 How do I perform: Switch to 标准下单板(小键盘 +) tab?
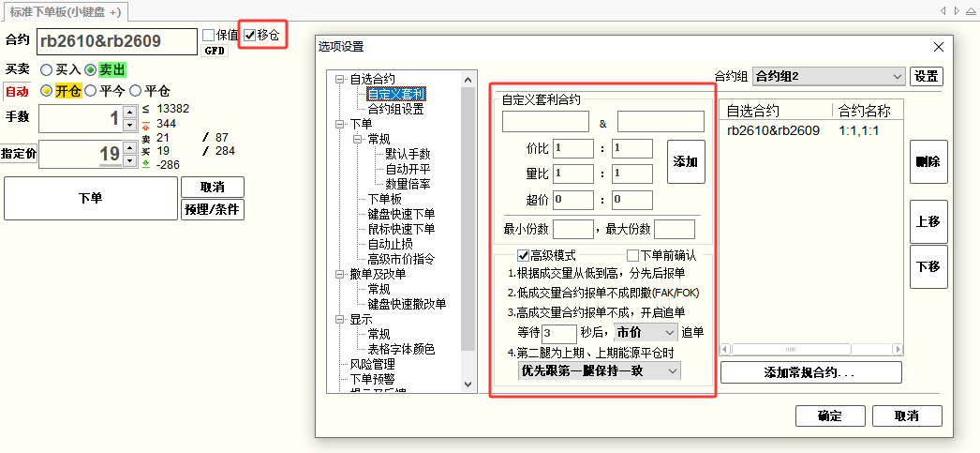point(65,11)
